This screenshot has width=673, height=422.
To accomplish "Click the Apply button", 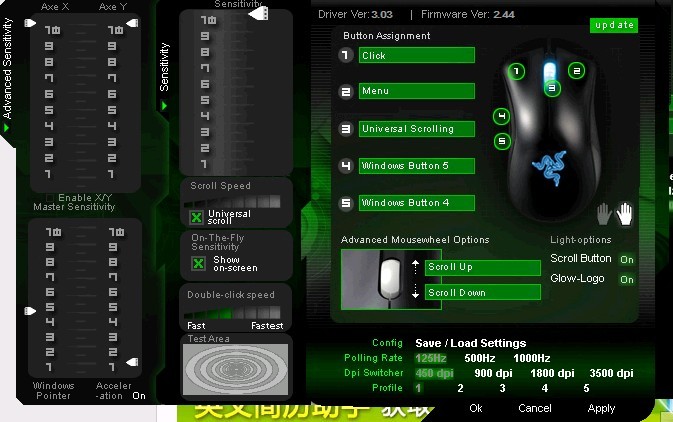I will coord(601,408).
